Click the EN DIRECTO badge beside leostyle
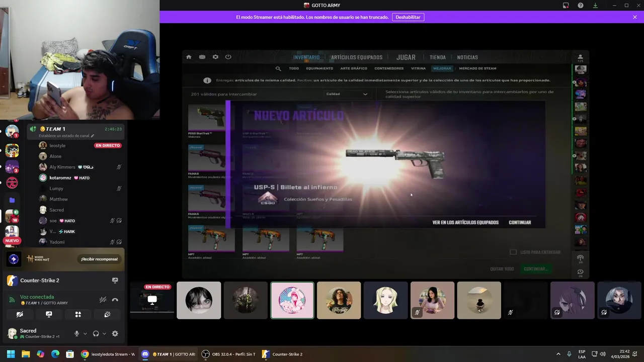Viewport: 644px width, 362px height. tap(108, 145)
